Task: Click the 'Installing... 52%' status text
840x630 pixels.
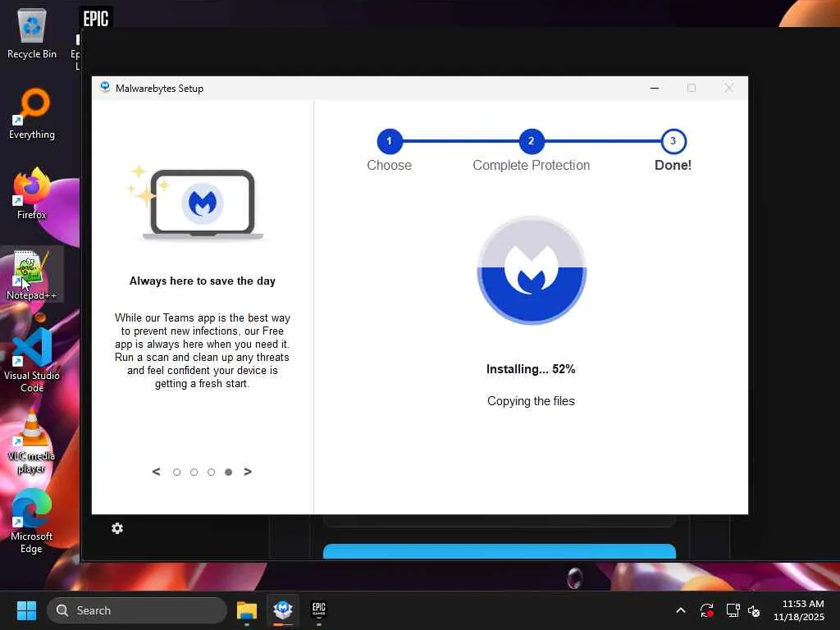Action: point(531,369)
